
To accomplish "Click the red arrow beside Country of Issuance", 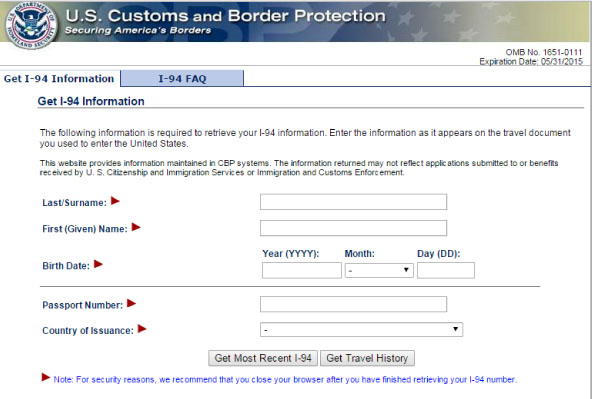I will (x=142, y=329).
